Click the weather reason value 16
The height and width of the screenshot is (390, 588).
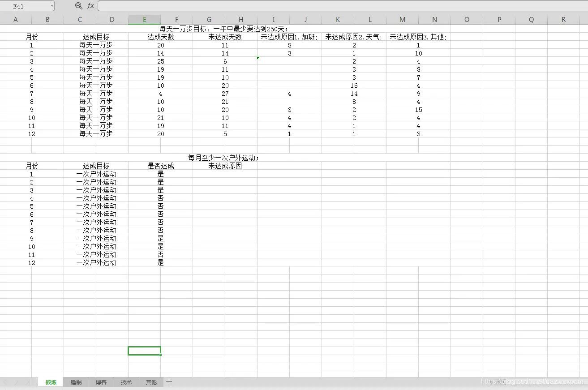(354, 86)
